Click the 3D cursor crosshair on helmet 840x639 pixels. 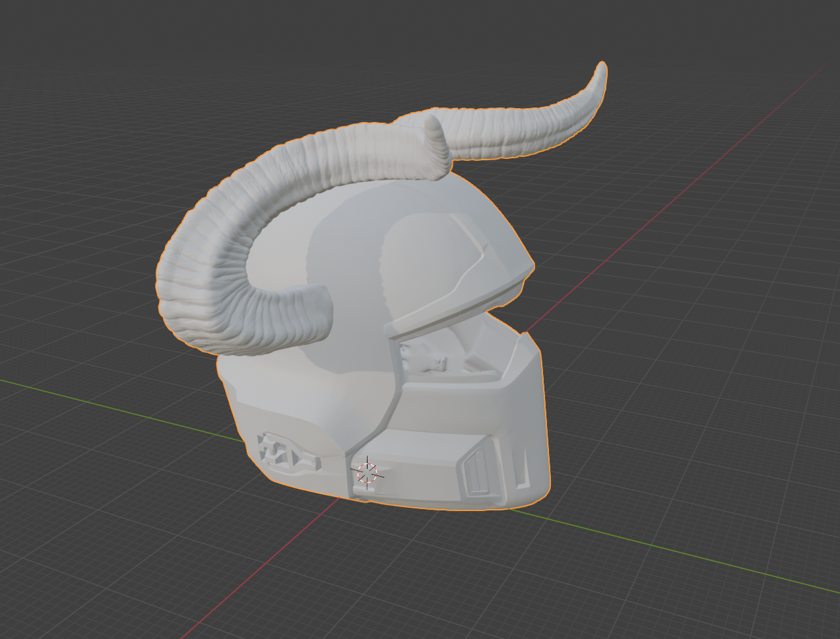(x=368, y=472)
